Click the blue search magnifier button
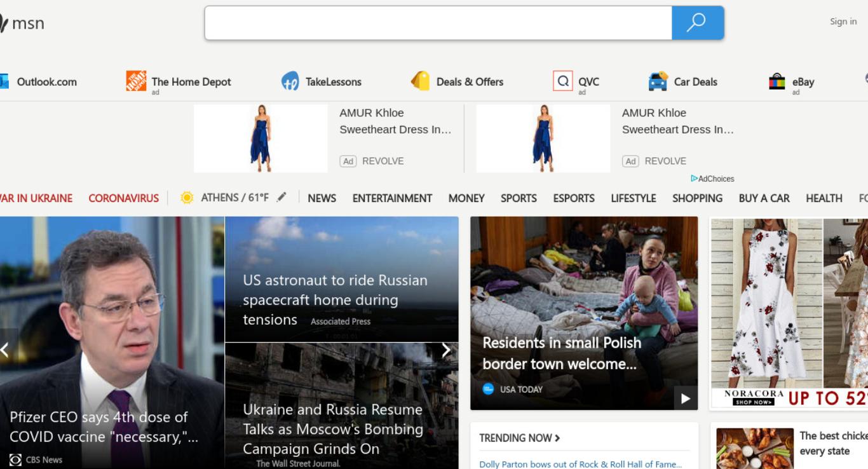Screen dimensions: 868x469 tap(698, 23)
